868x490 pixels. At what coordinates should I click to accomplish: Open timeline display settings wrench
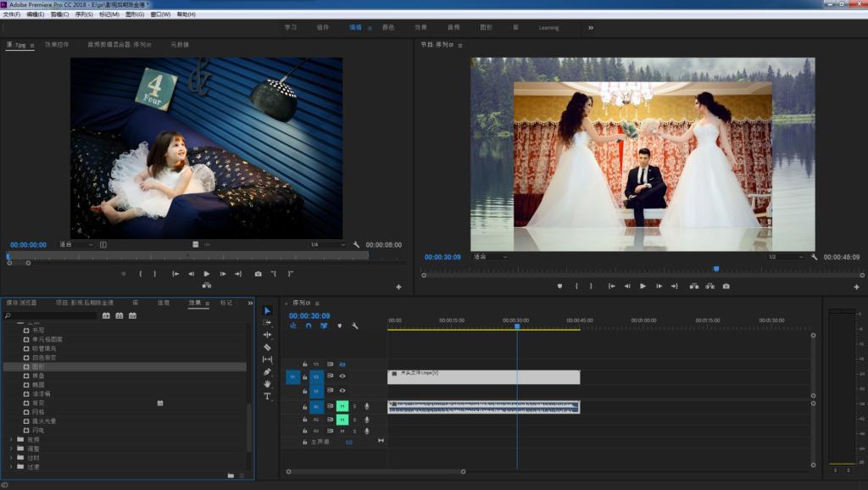355,326
